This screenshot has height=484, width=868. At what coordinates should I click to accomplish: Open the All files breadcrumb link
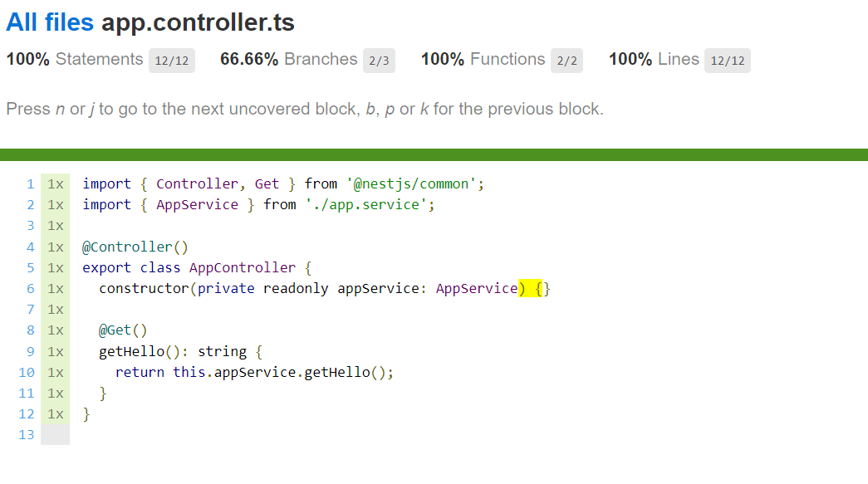pos(50,22)
